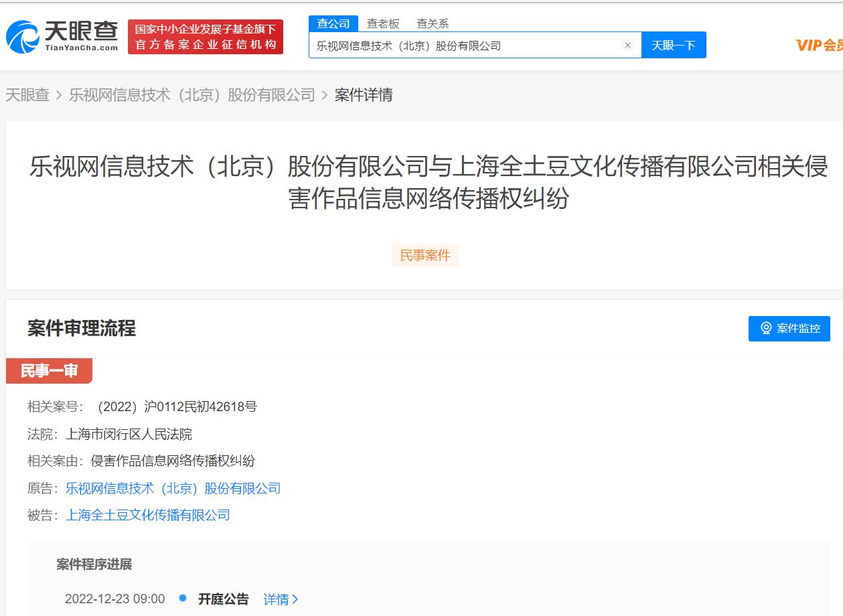Screen dimensions: 843x616
Task: Open 详情 link for 开庭公告
Action: 281,599
